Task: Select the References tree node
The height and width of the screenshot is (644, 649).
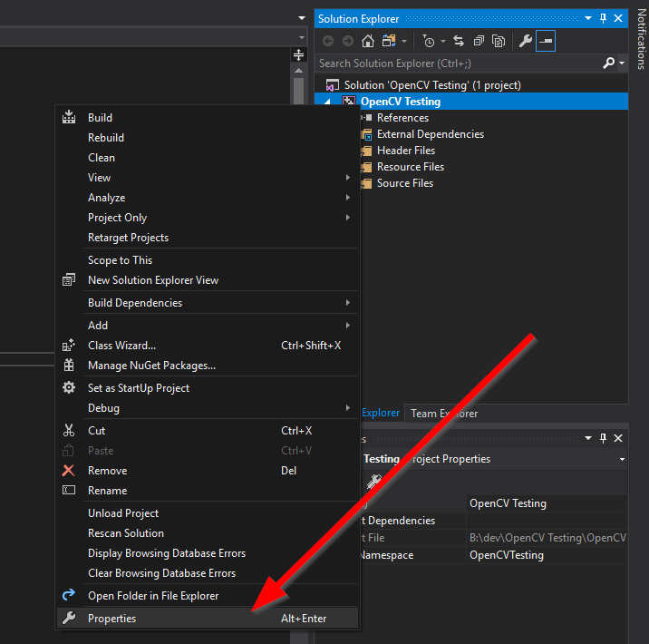Action: pyautogui.click(x=402, y=118)
